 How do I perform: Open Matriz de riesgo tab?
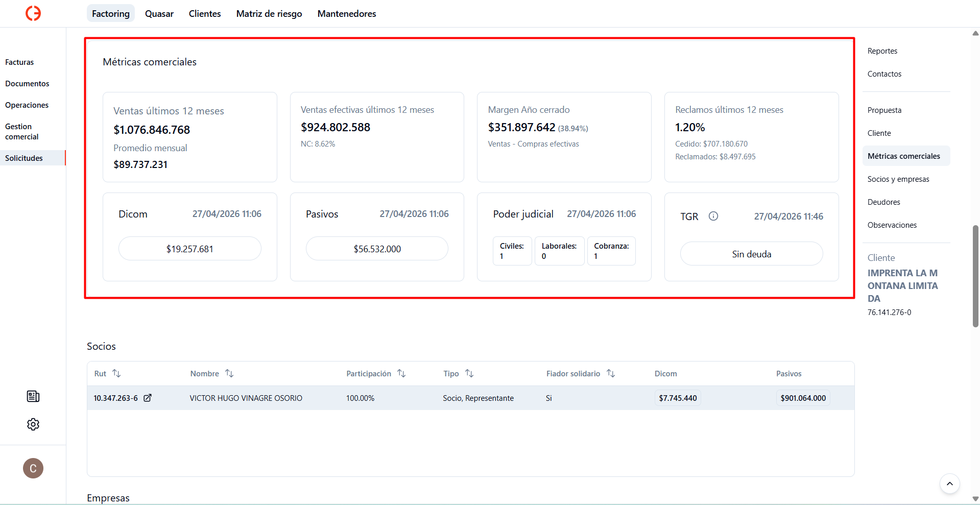(269, 14)
